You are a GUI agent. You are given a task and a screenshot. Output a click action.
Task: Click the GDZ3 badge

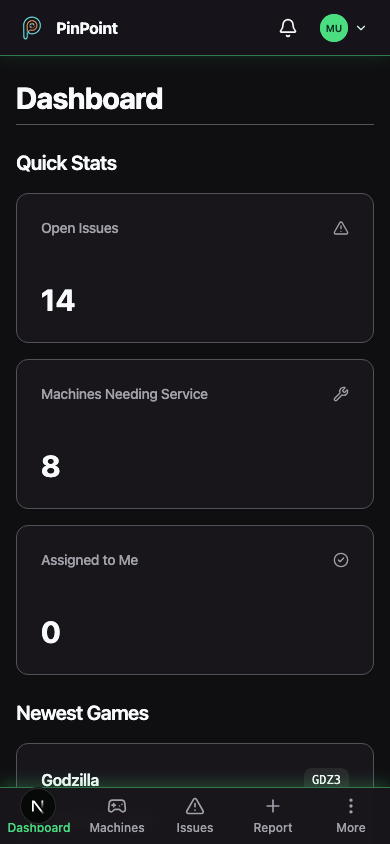[327, 779]
